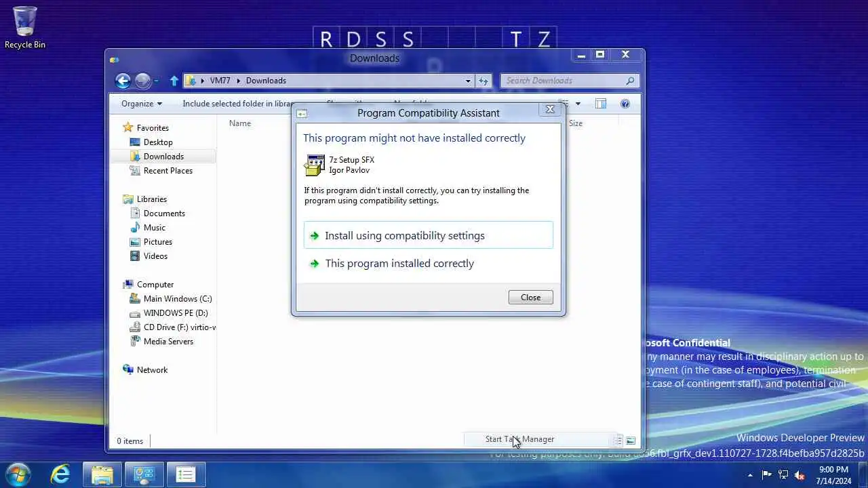Sort by the Name column header

pyautogui.click(x=240, y=123)
